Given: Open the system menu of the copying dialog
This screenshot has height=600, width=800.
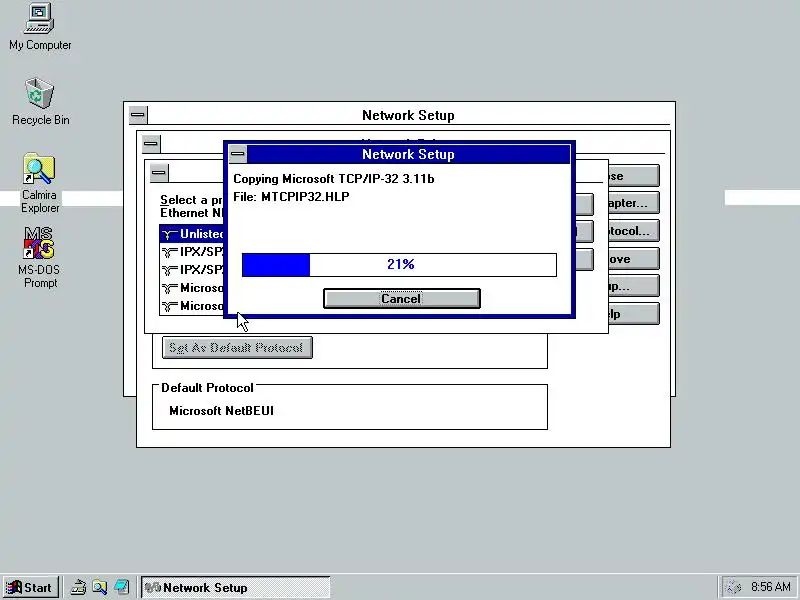Looking at the screenshot, I should click(x=238, y=154).
